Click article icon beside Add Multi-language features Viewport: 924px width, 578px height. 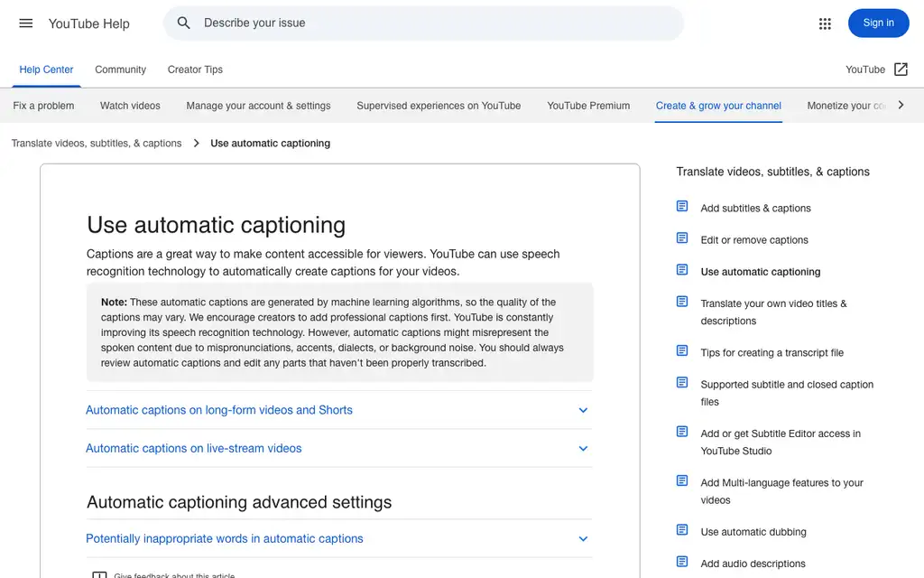682,481
